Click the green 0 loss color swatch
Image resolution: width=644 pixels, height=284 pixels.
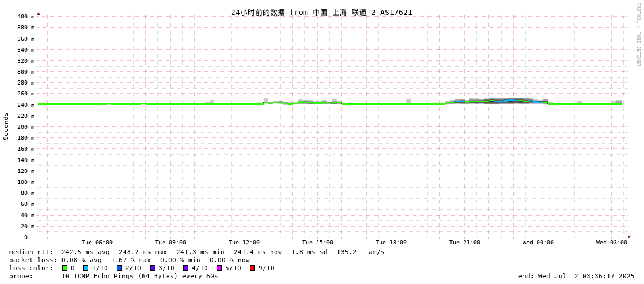[x=64, y=268]
